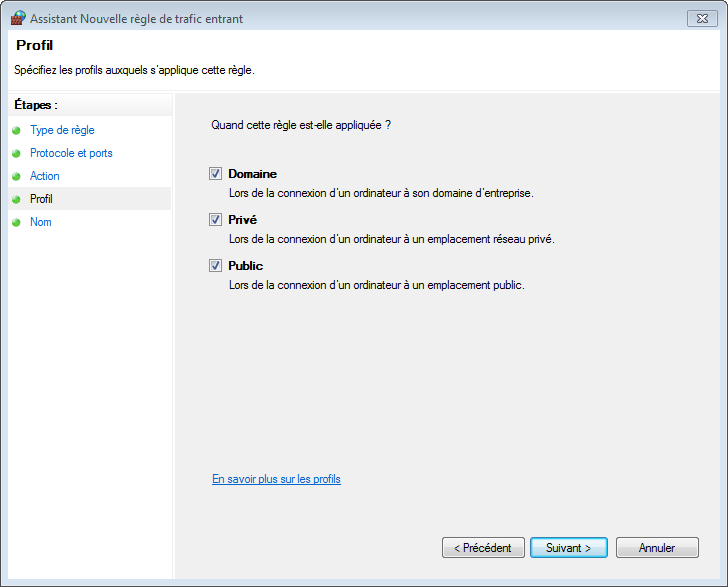This screenshot has height=587, width=728.
Task: Close the rule wizard window
Action: pos(701,18)
